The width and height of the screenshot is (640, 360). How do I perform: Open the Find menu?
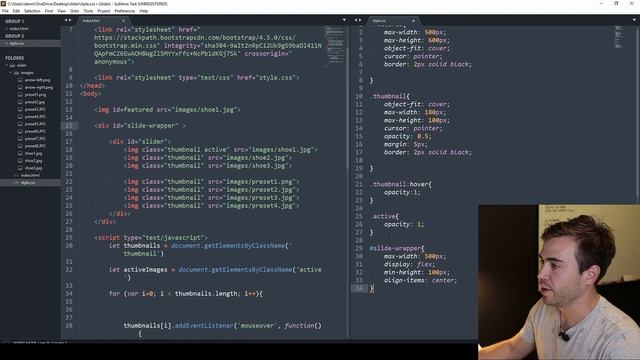49,11
